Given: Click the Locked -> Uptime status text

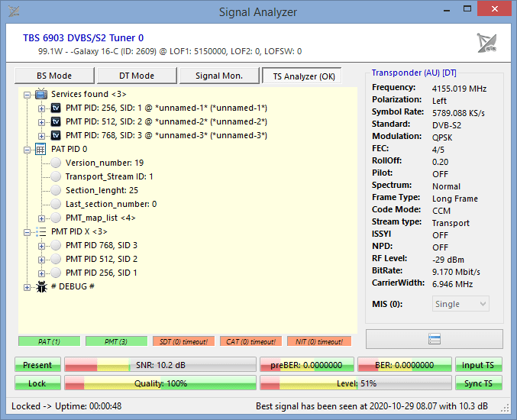Looking at the screenshot, I should coord(66,405).
